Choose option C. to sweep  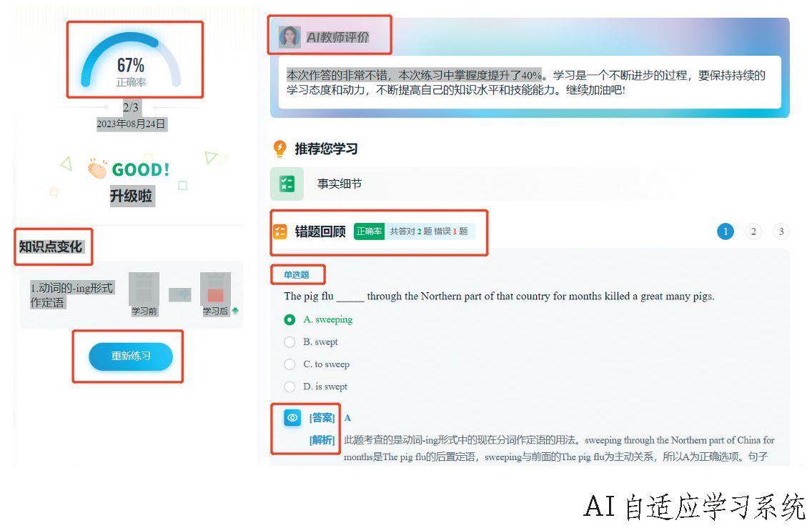[317, 364]
